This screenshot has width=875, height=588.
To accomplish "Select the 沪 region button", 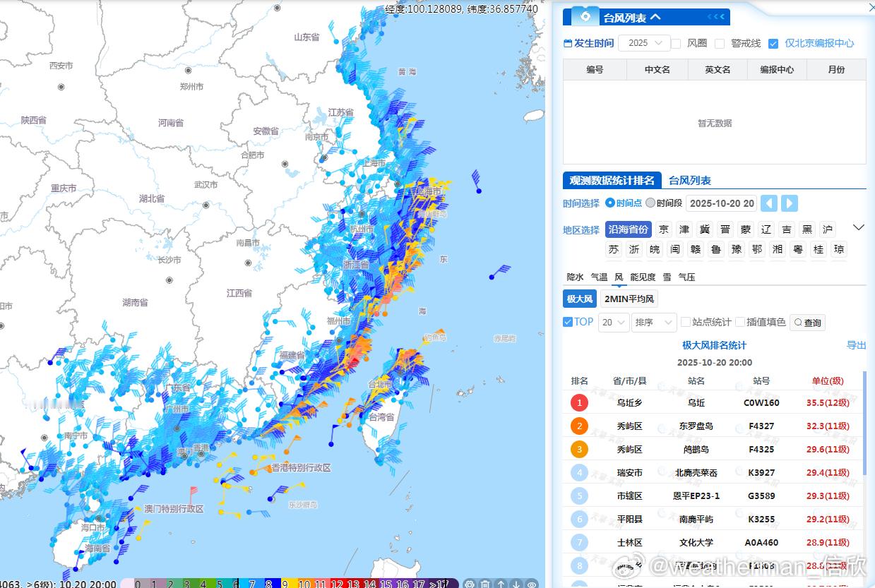I will [828, 229].
